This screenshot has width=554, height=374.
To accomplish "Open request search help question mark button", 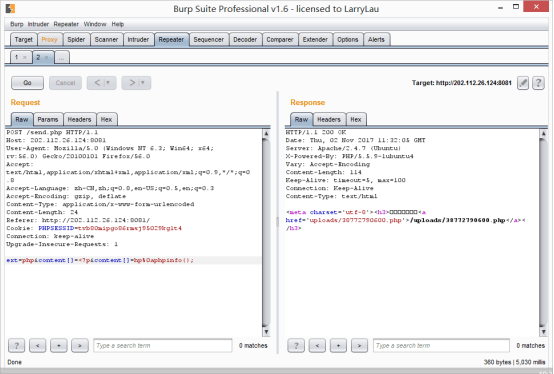I will [x=17, y=345].
